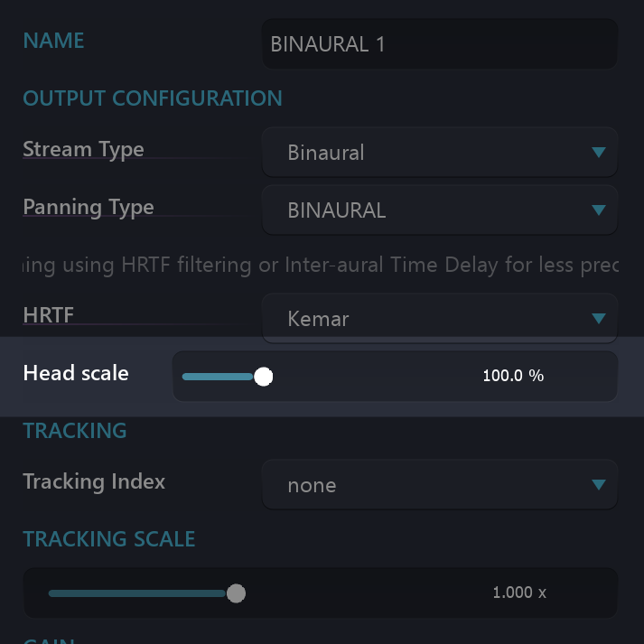Click the HRTF label
This screenshot has height=644, width=644.
pos(48,315)
